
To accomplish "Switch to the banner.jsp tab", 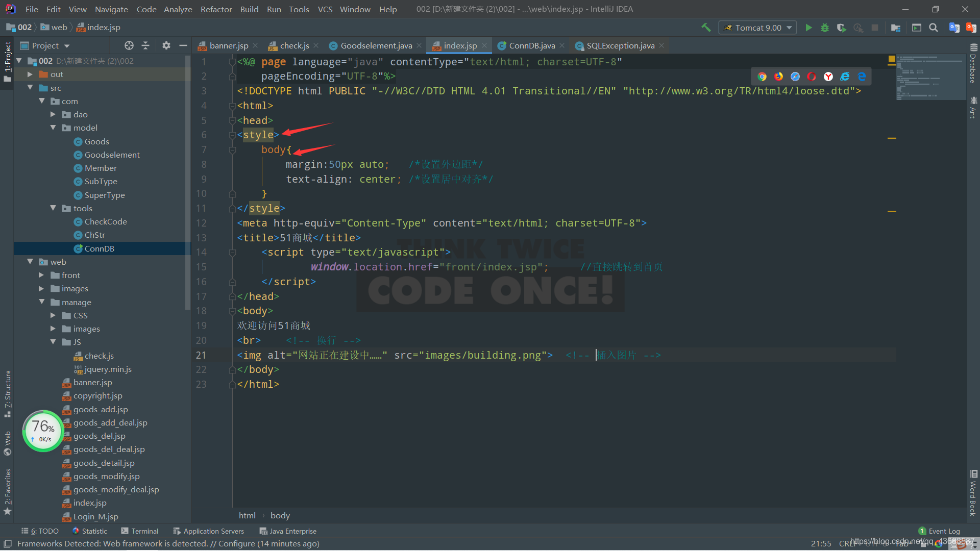I will [x=228, y=45].
